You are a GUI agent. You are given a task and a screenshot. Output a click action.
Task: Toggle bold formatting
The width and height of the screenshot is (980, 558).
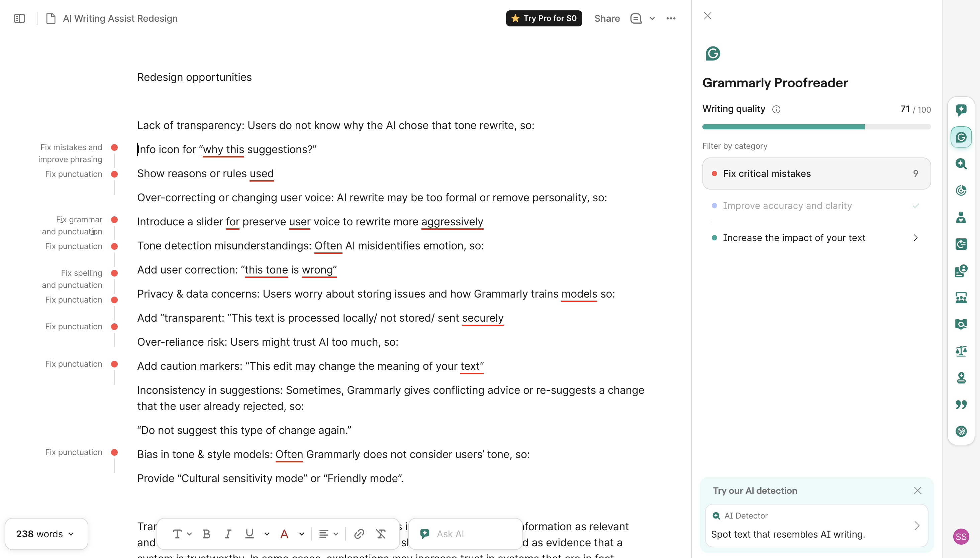point(206,534)
